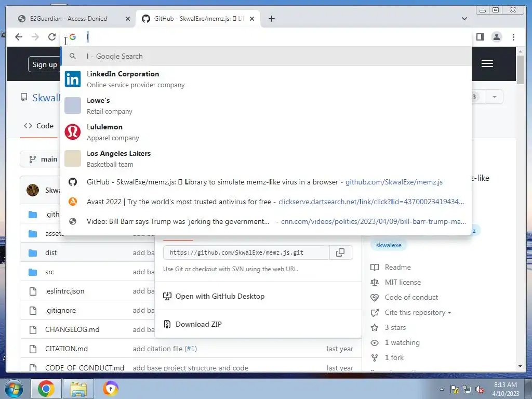This screenshot has width=532, height=399.
Task: Open the Code tab of the repository
Action: click(38, 126)
